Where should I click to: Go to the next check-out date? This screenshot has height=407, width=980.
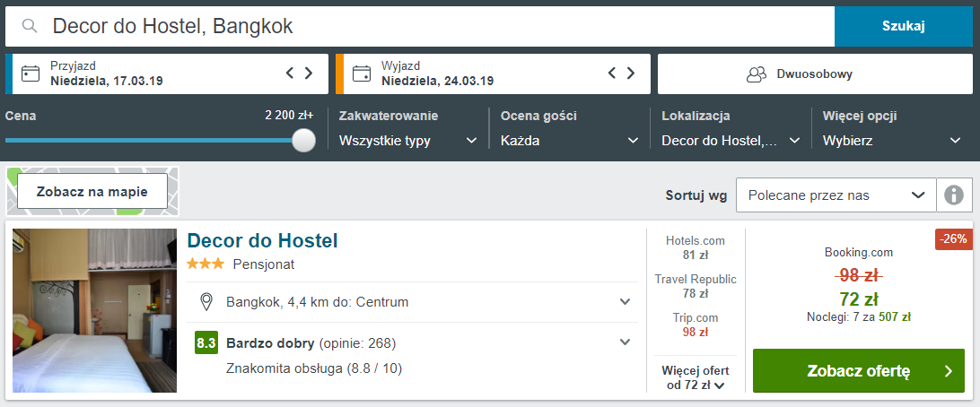coord(631,73)
